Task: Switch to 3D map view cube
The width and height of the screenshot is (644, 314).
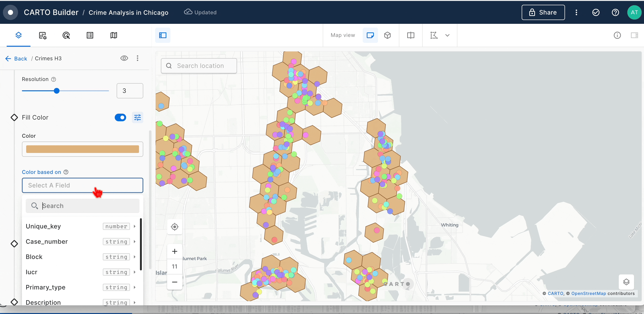Action: pyautogui.click(x=387, y=35)
